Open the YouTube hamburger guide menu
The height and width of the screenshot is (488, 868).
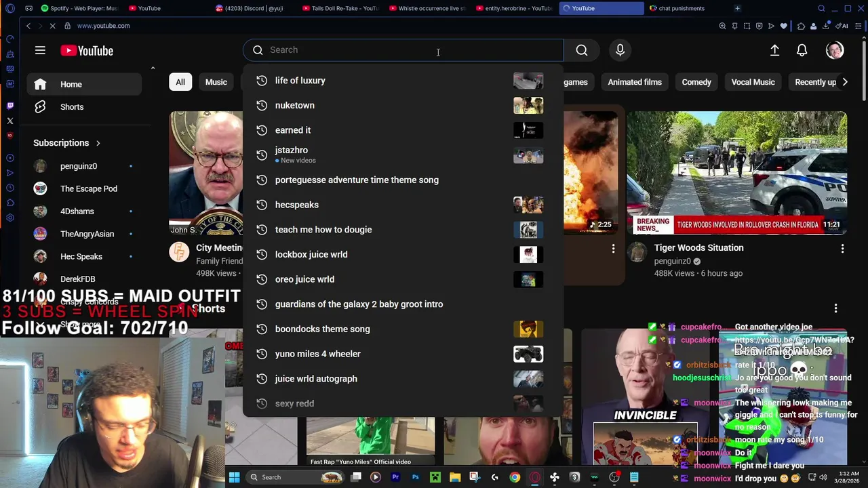click(x=40, y=50)
